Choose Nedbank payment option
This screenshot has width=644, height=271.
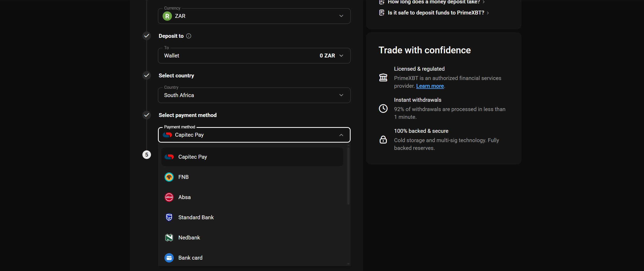click(x=189, y=238)
